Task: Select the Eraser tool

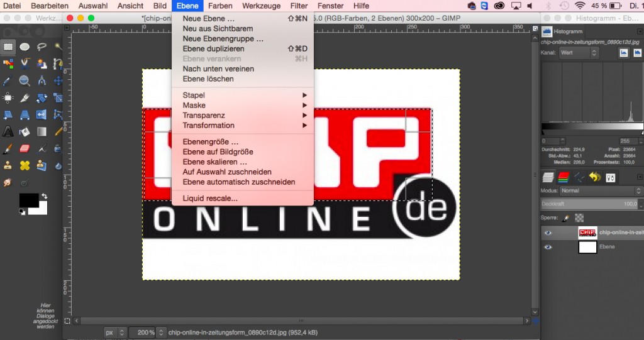Action: point(25,148)
